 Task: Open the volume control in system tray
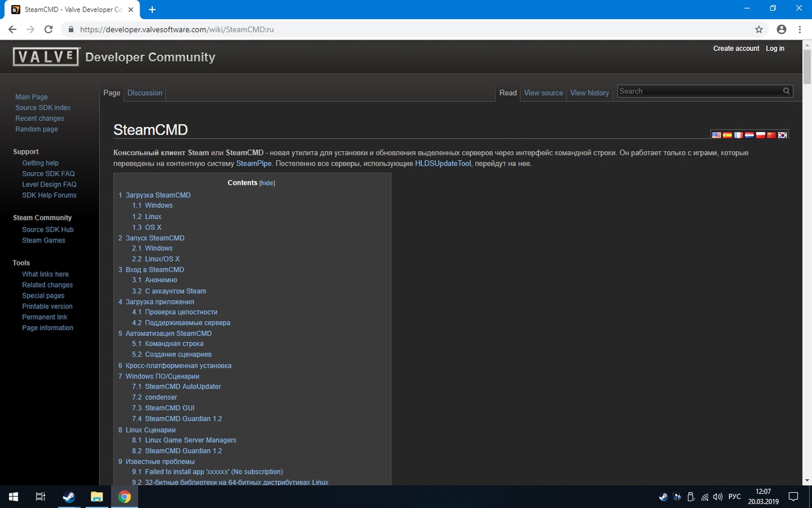[718, 497]
